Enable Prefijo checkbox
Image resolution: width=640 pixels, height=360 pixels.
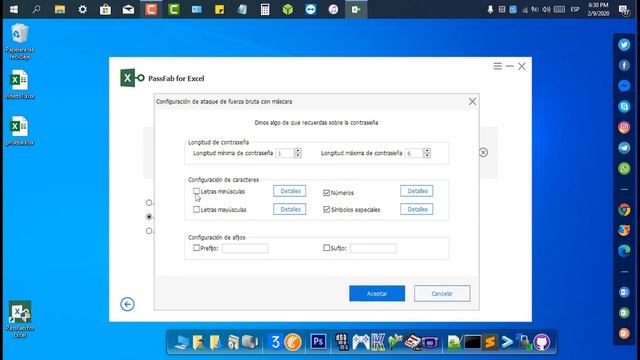(x=196, y=248)
